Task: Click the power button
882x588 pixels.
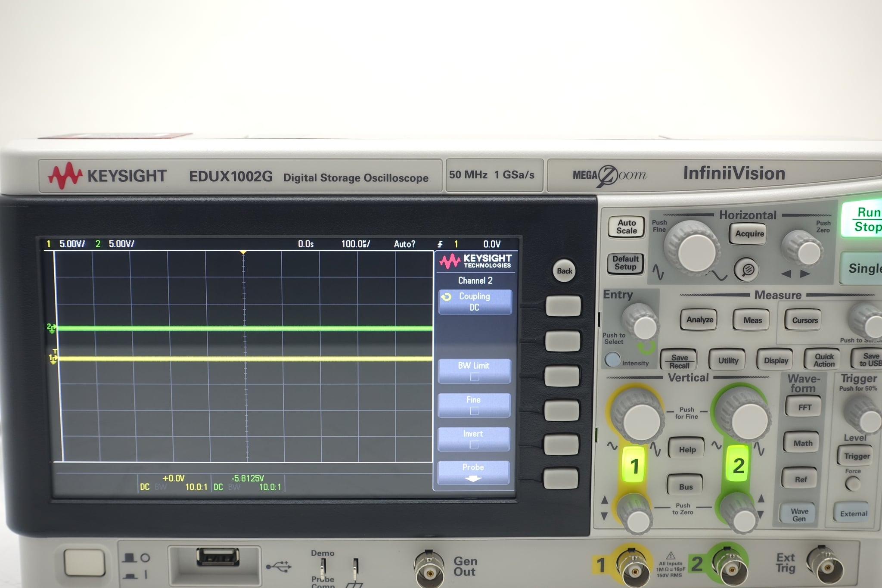Action: (x=84, y=562)
